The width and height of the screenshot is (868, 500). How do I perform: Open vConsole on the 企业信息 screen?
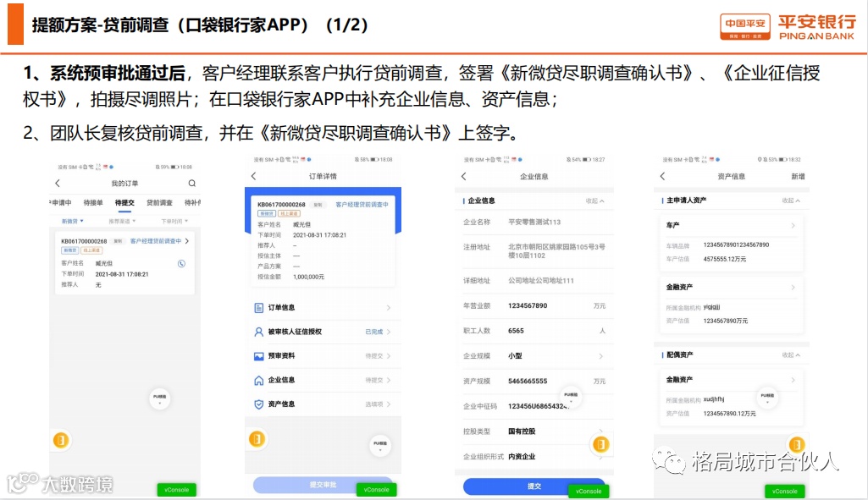pyautogui.click(x=589, y=492)
